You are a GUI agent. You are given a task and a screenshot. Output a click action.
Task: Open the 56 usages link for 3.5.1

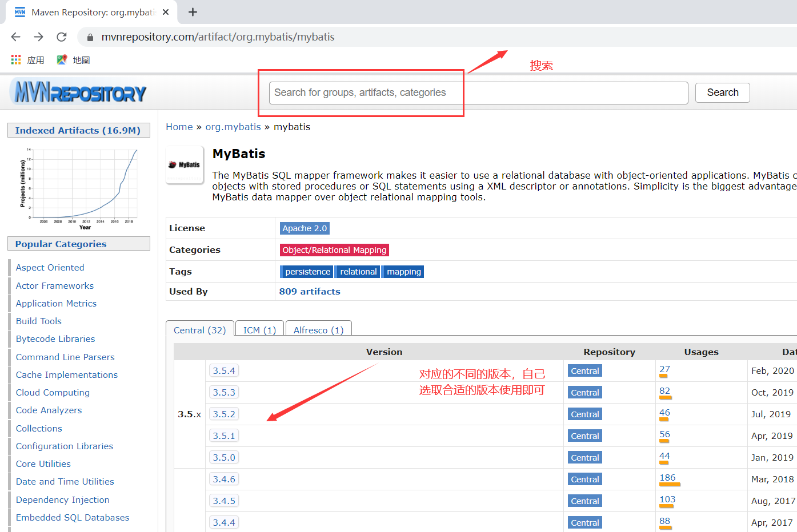(x=664, y=434)
